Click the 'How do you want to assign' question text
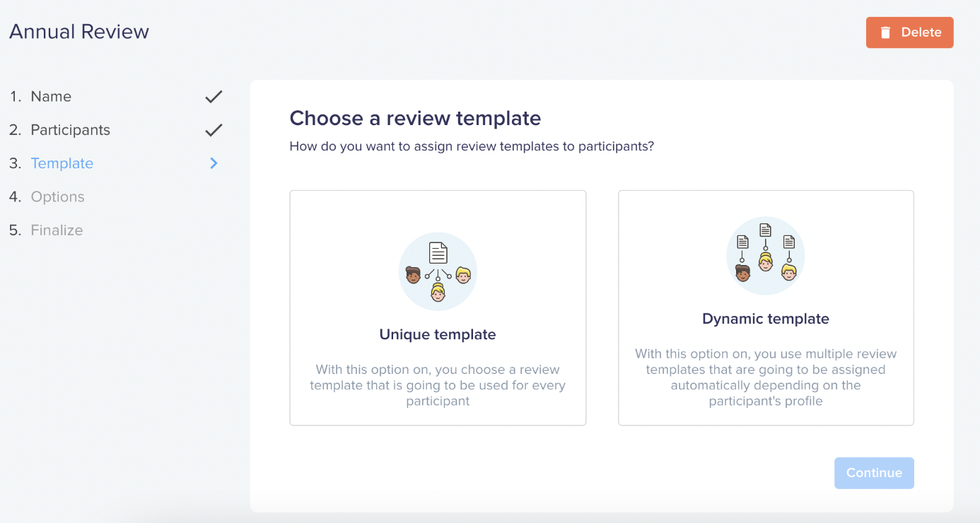The height and width of the screenshot is (523, 980). [472, 147]
